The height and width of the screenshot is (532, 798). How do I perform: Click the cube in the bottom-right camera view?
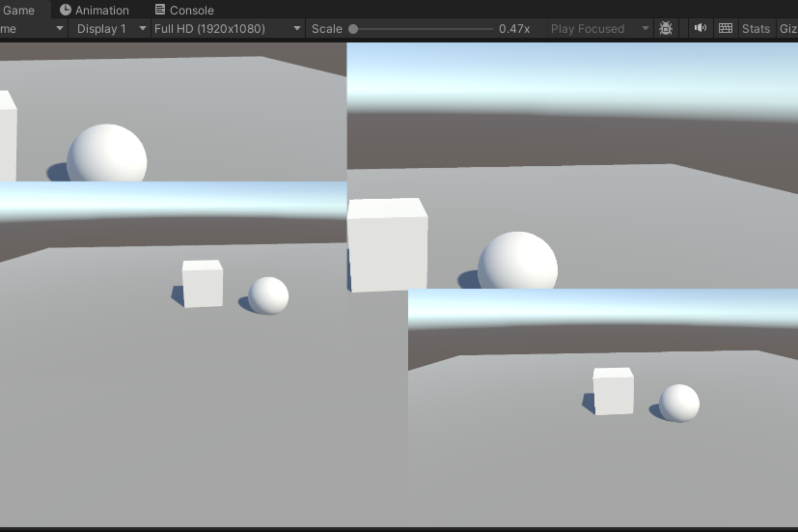click(613, 392)
